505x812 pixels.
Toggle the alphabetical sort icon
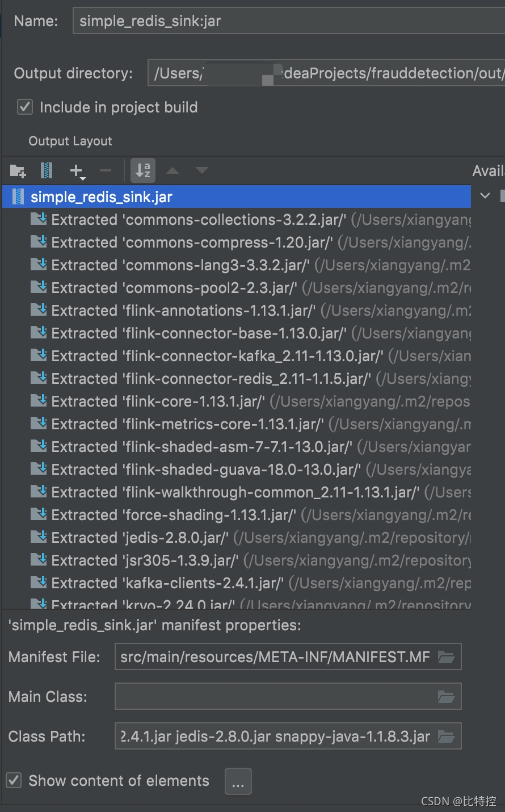143,170
